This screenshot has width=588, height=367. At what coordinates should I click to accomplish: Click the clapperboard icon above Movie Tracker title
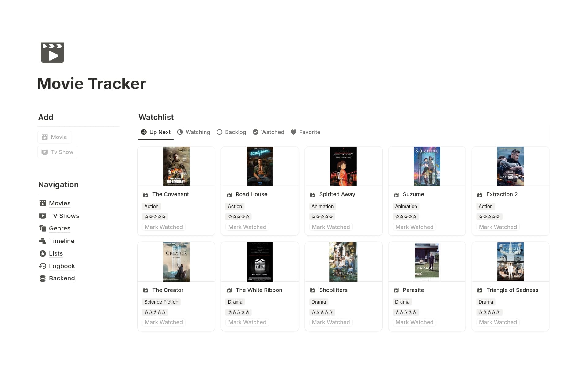52,53
